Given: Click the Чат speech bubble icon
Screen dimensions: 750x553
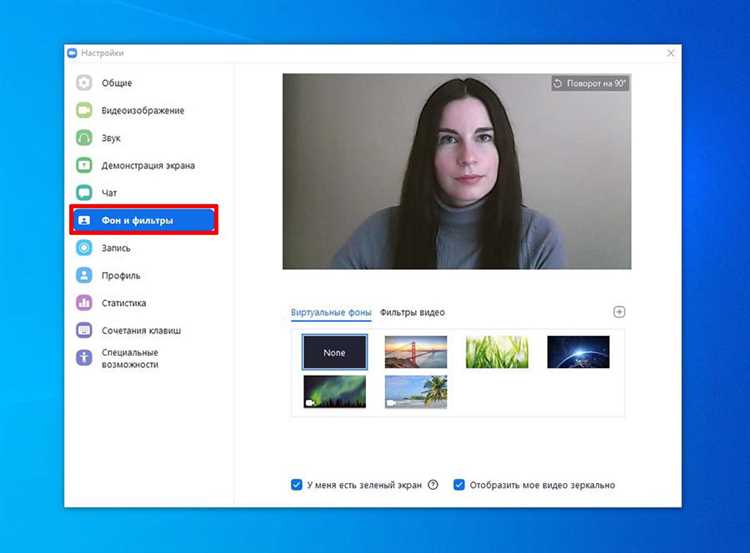Looking at the screenshot, I should click(x=84, y=192).
